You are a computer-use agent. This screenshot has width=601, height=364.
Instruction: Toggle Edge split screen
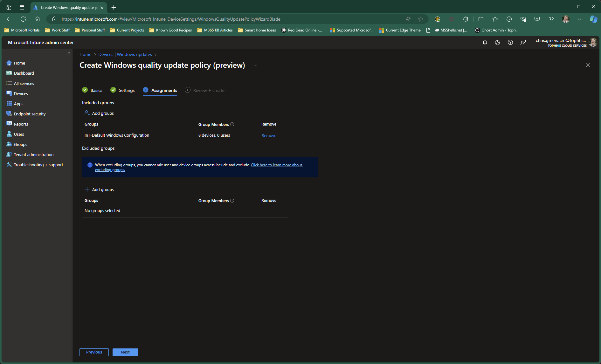pos(481,19)
